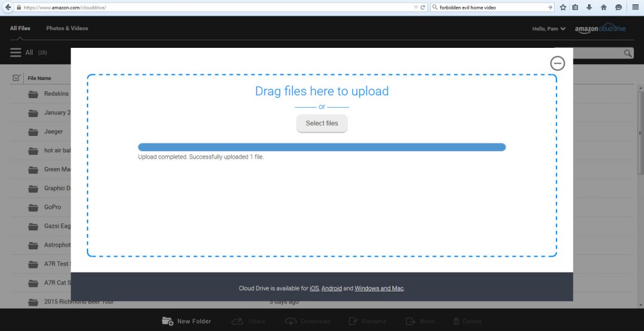Open the URL bar history dropdown arrow
644x331 pixels.
pos(415,7)
